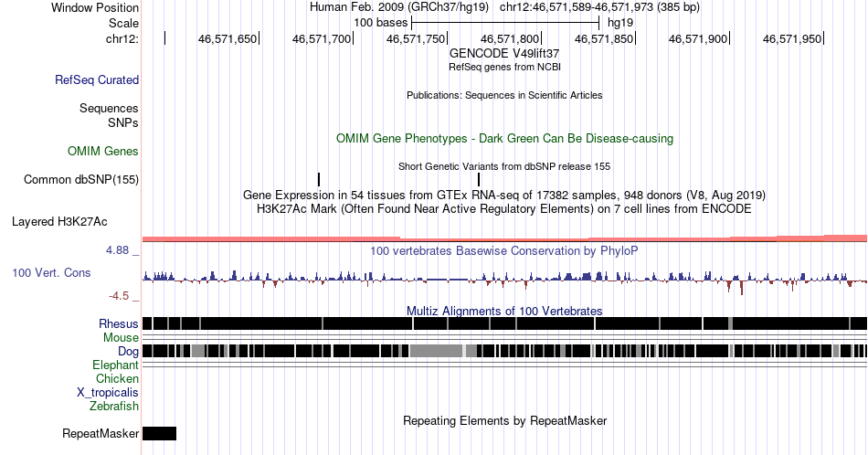Click the black RepeatMasker repeat block

(159, 433)
